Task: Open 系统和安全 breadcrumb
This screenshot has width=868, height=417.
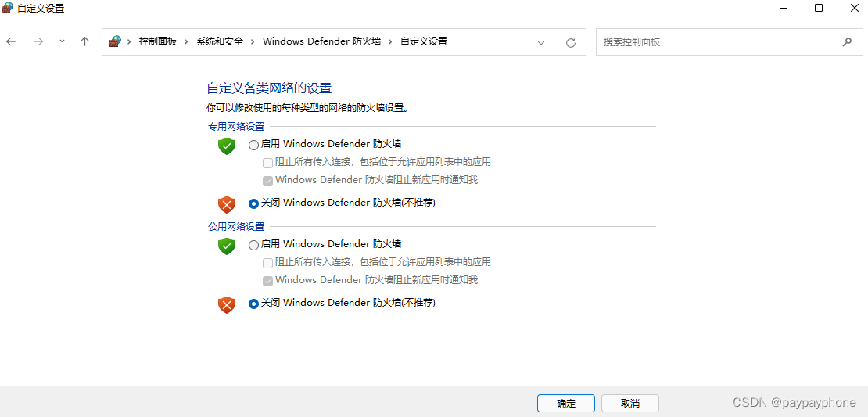Action: tap(220, 41)
